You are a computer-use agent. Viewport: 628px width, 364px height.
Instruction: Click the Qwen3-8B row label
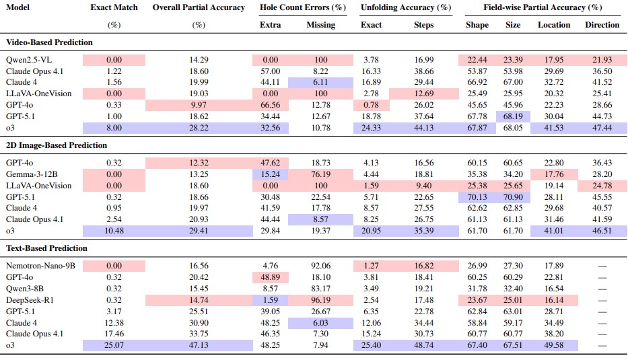(x=26, y=287)
